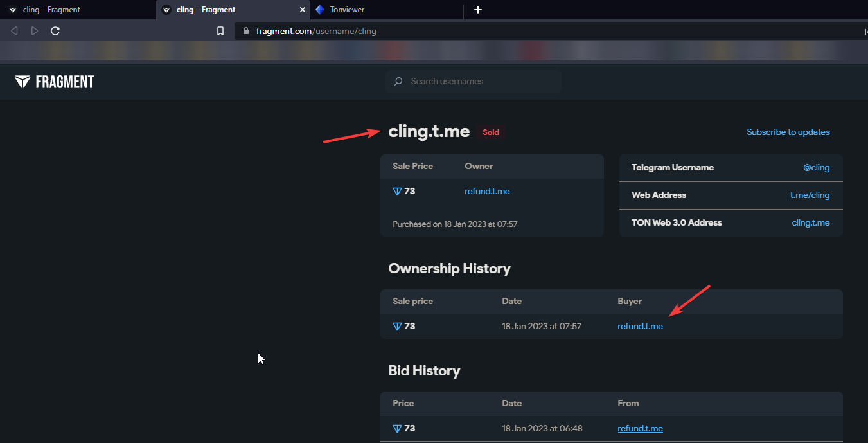Click the padlock site security icon
The width and height of the screenshot is (868, 443).
[x=245, y=31]
